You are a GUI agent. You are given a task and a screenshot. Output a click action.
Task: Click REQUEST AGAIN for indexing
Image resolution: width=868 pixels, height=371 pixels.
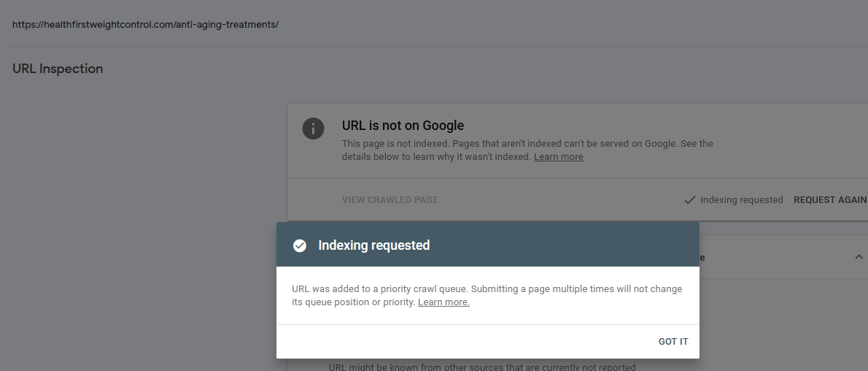point(830,200)
